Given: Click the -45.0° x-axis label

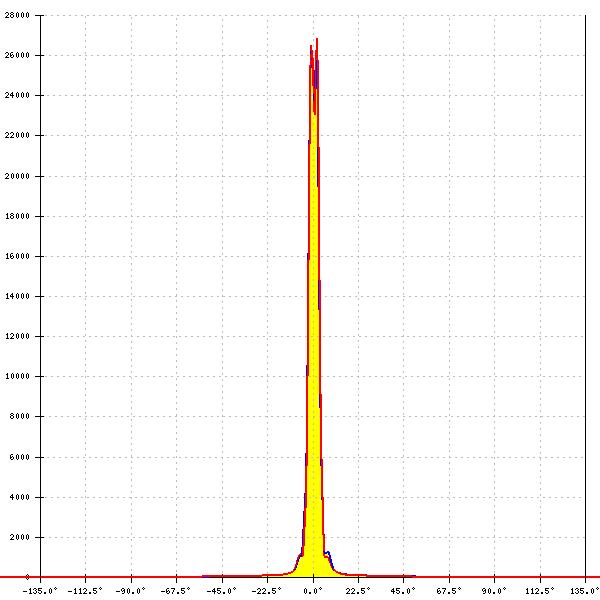Looking at the screenshot, I should pos(221,591).
